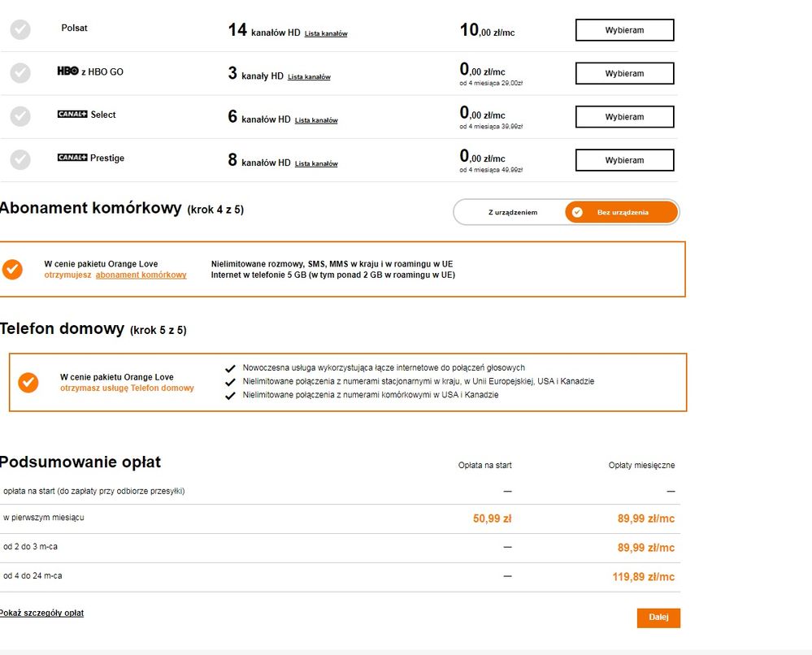This screenshot has width=812, height=655.
Task: Select the HBO z HBO GO package checkmark
Action: point(20,73)
